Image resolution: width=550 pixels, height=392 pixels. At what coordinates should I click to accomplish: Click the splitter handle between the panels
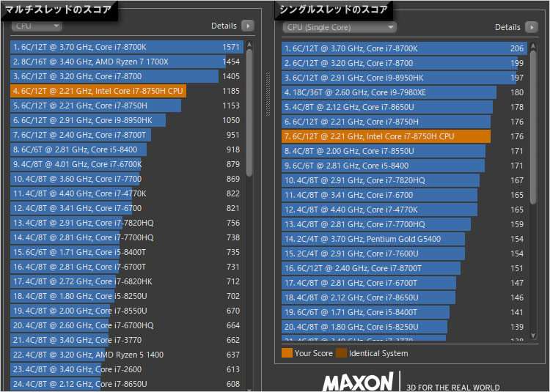tap(268, 94)
